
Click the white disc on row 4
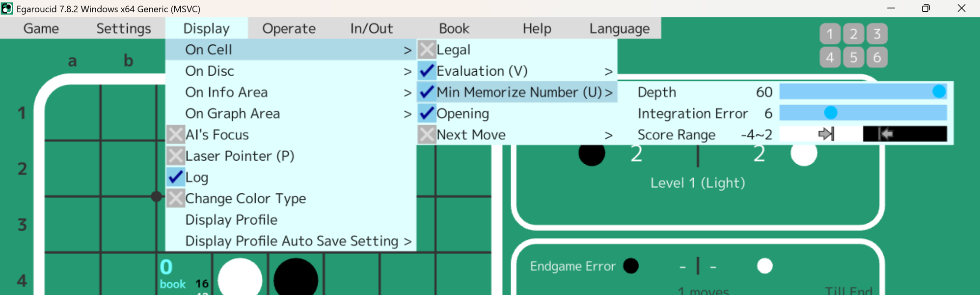pos(240,278)
